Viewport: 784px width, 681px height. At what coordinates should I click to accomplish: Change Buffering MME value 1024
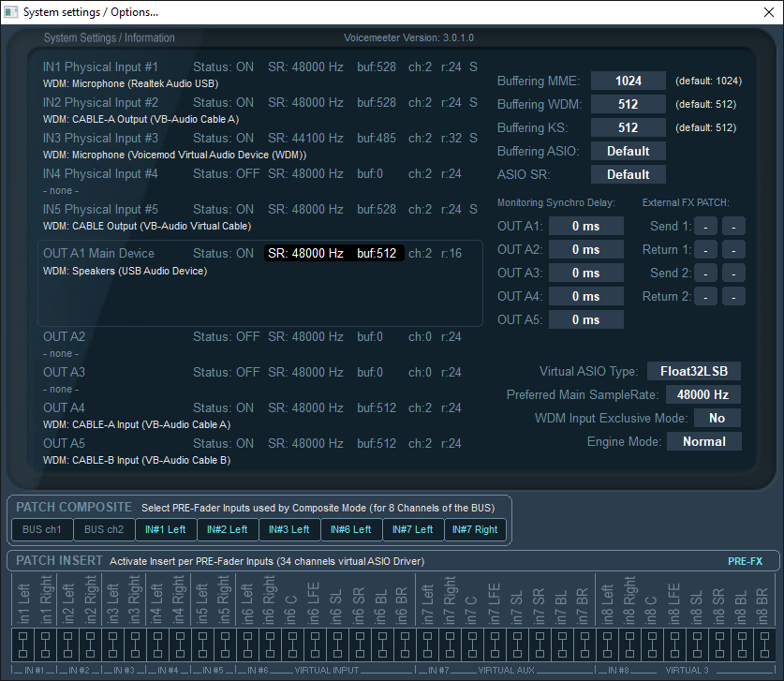[628, 81]
